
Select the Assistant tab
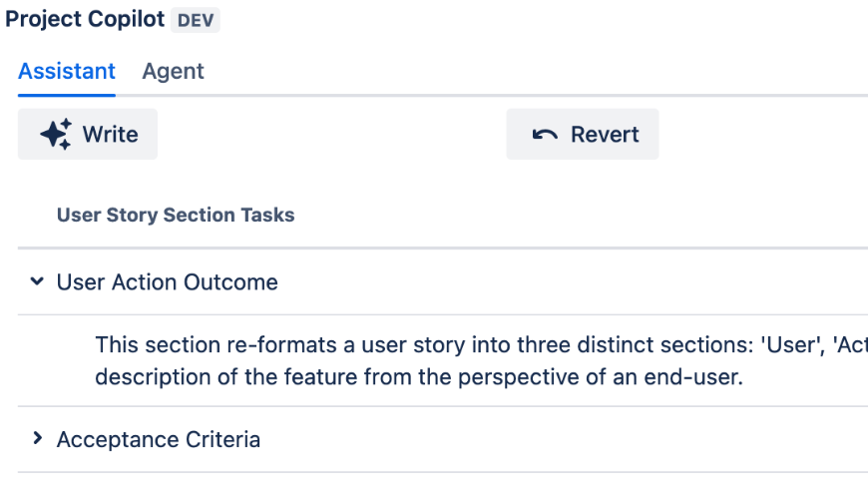pos(67,72)
